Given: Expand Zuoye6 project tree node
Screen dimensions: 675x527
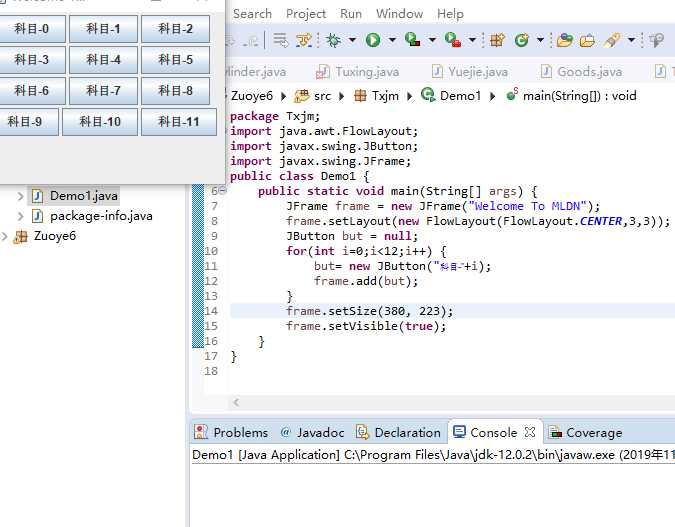Looking at the screenshot, I should [4, 236].
